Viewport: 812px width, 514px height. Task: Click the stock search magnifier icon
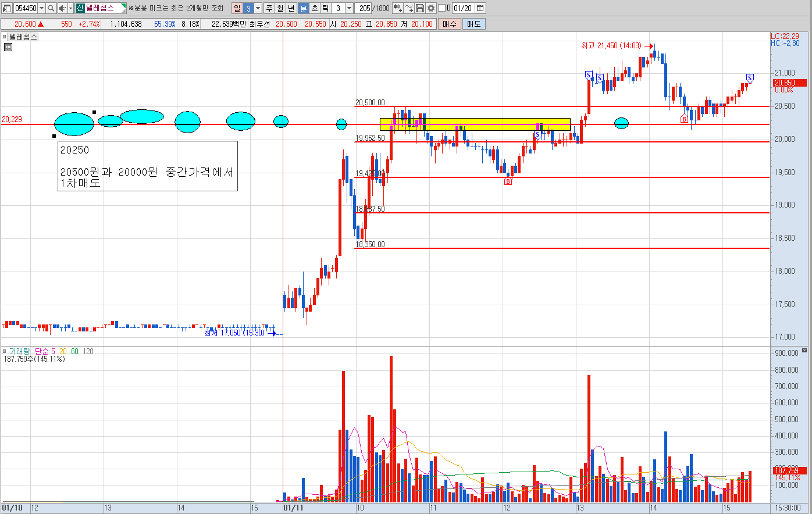[51, 8]
